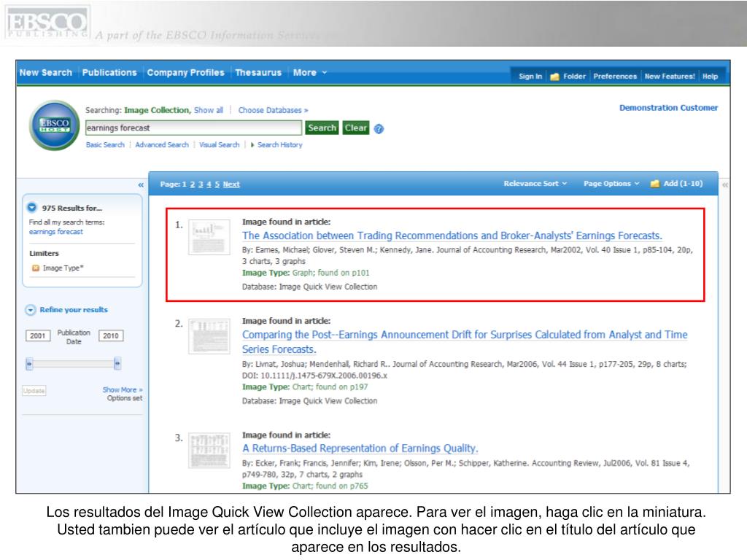Viewport: 747px width, 560px height.
Task: Click the Show all databases link
Action: (x=208, y=110)
